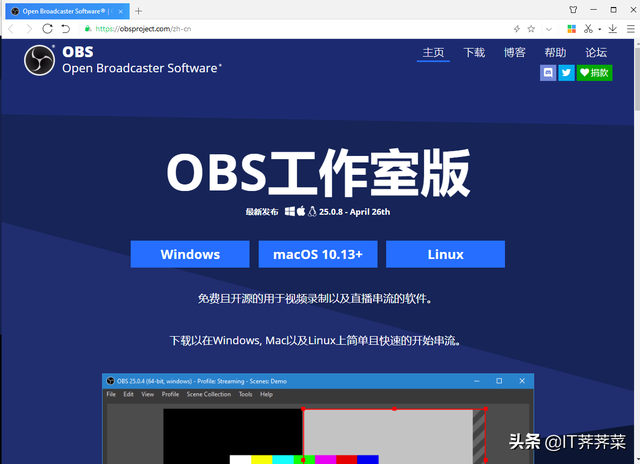
Task: Click the undo/restore arrow icon
Action: (x=65, y=29)
